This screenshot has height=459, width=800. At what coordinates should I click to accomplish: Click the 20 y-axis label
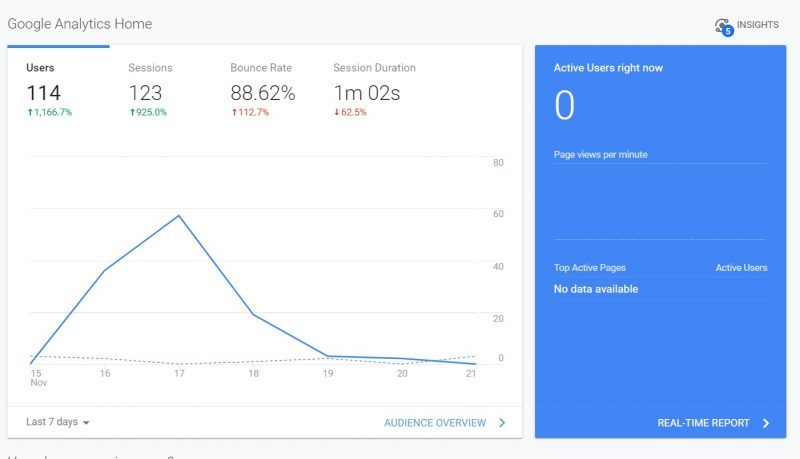[x=498, y=319]
